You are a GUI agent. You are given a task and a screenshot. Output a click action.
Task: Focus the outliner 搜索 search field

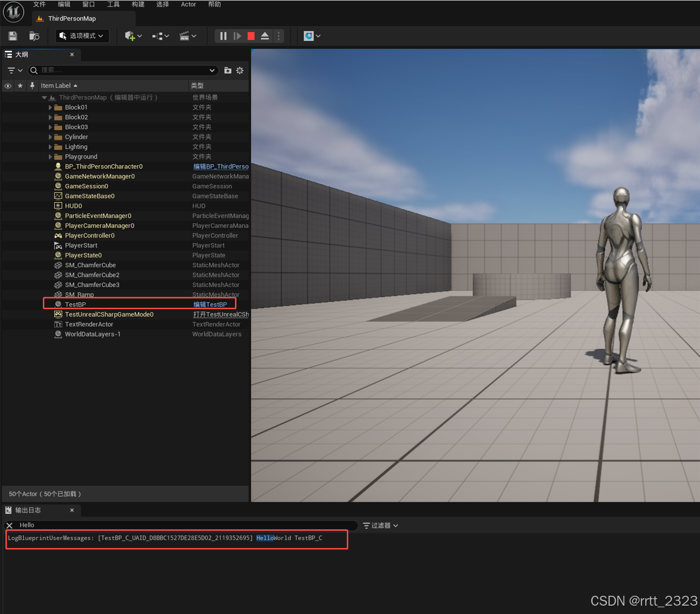(x=123, y=70)
